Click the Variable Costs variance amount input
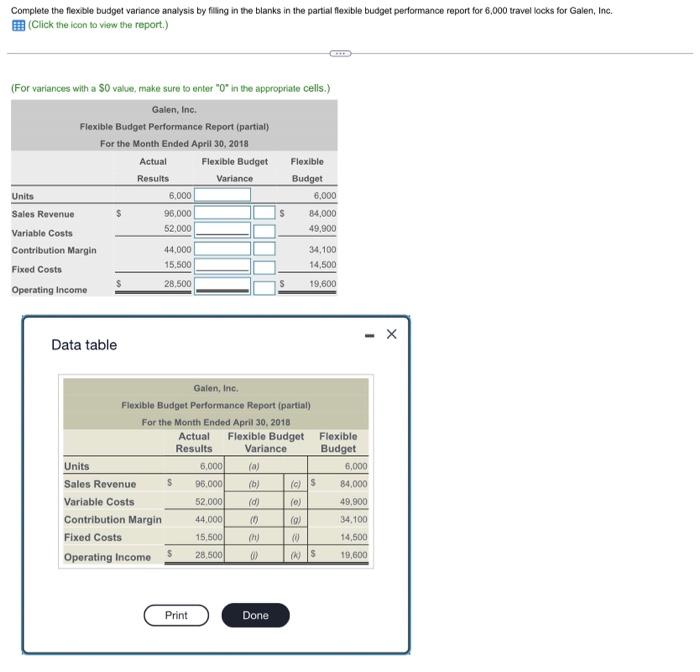Viewport: 700px width, 672px height. click(222, 230)
